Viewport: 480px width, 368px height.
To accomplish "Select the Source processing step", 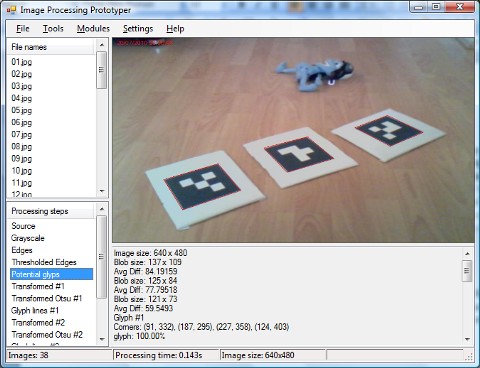I will pyautogui.click(x=23, y=226).
